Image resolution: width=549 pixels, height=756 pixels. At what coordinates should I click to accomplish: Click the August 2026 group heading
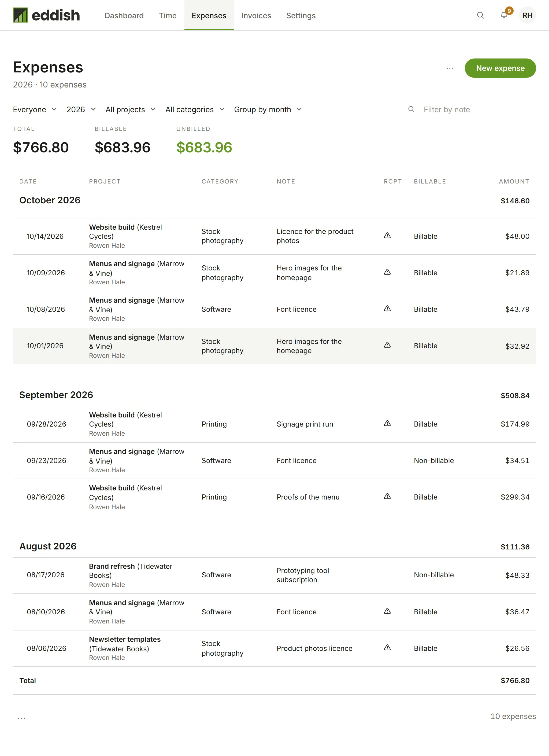[x=48, y=546]
